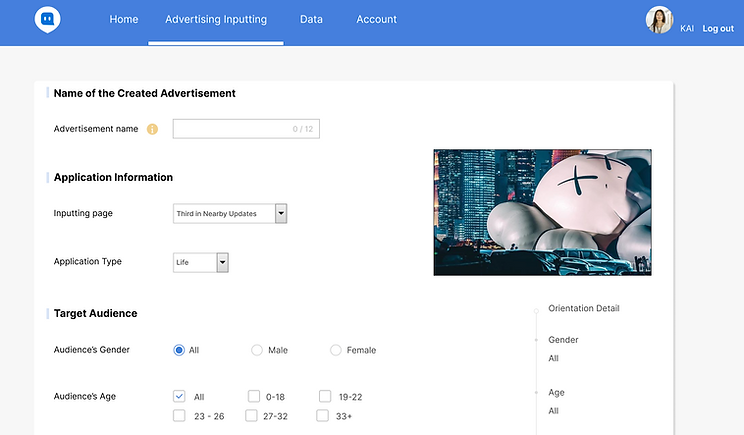
Task: Select the Male gender radio button
Action: point(257,350)
